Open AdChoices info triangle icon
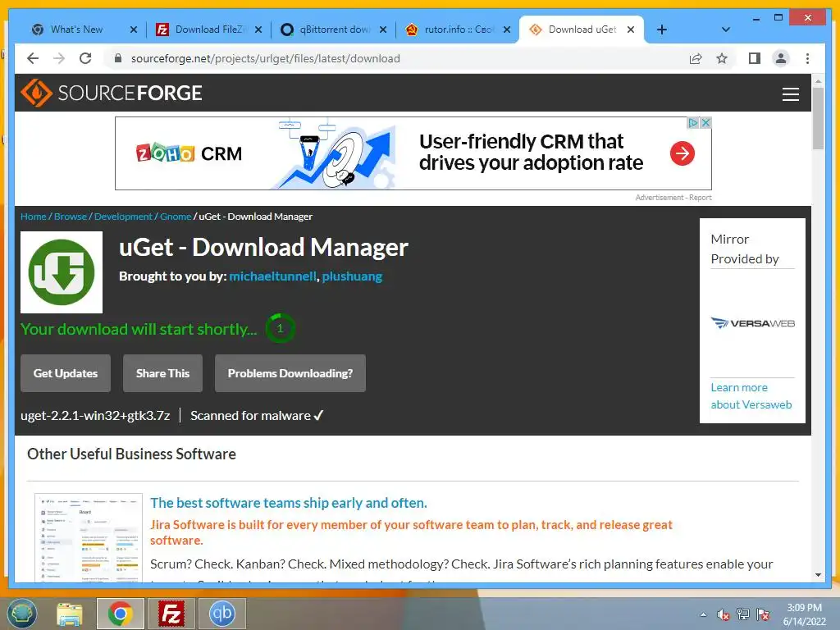The width and height of the screenshot is (840, 630). click(x=693, y=123)
